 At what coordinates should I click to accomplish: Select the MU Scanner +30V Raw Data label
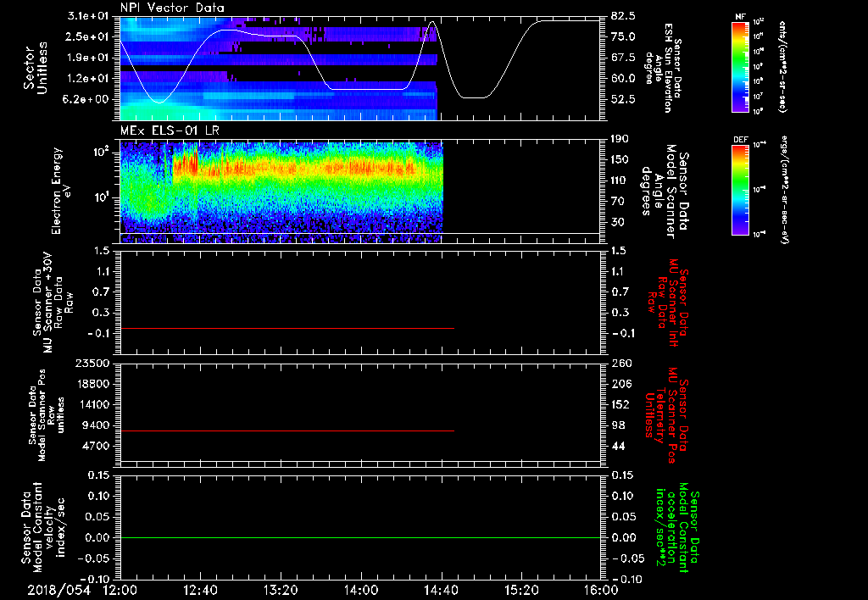[x=53, y=303]
